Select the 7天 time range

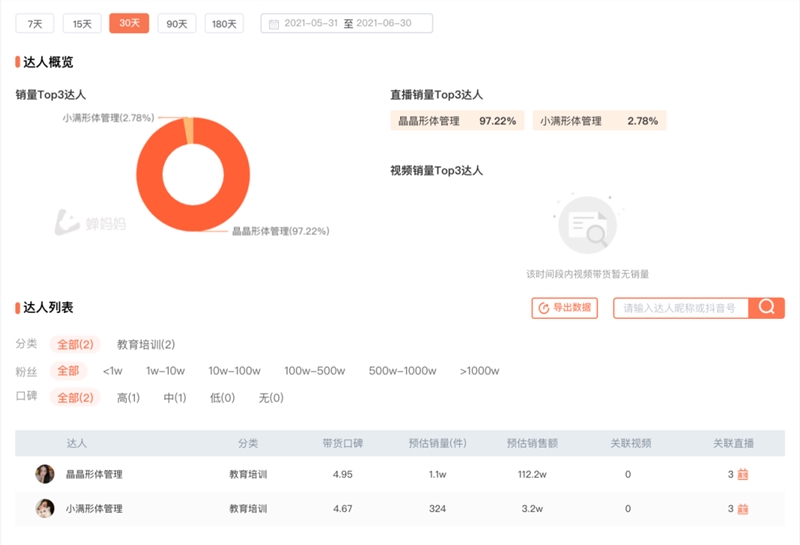[35, 24]
